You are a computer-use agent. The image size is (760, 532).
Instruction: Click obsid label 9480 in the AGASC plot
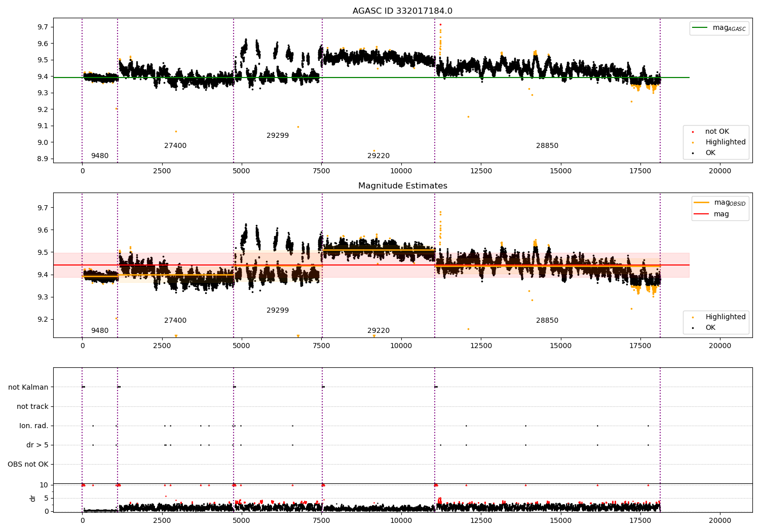pos(100,156)
